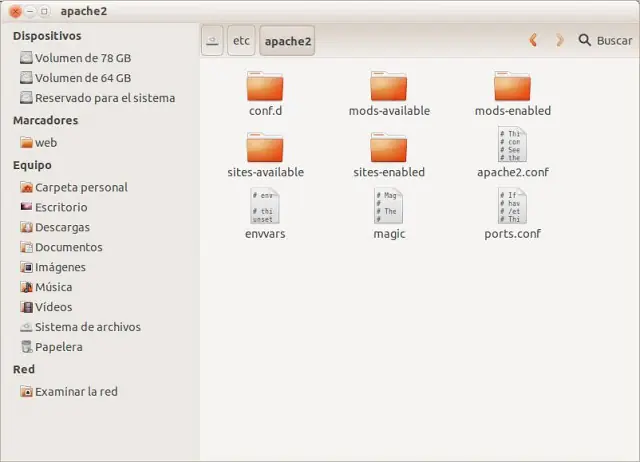
Task: Select the envvars name text
Action: click(265, 234)
